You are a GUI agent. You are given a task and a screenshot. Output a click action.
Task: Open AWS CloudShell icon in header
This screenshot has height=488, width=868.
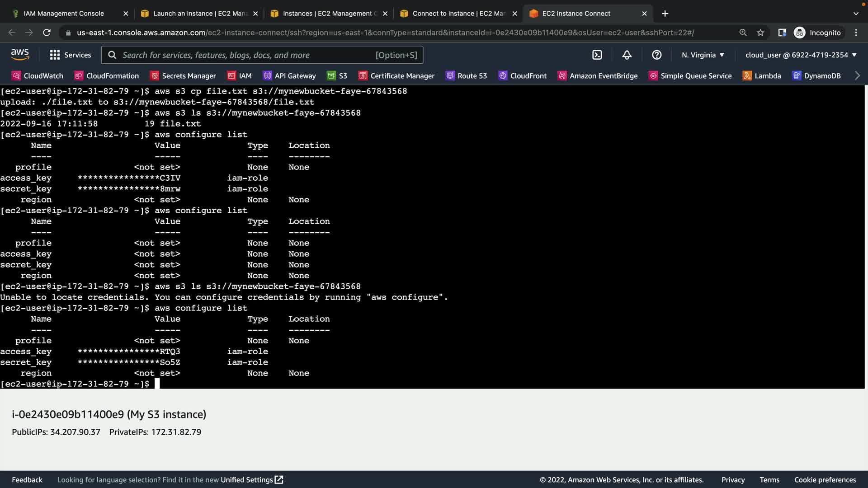(597, 55)
